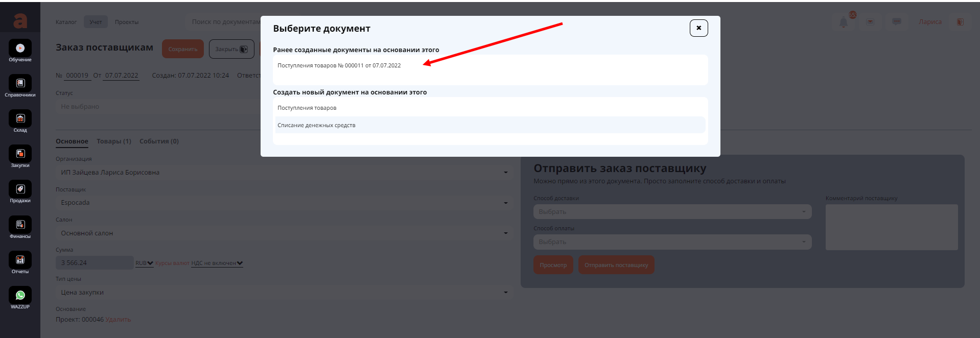Image resolution: width=980 pixels, height=338 pixels.
Task: Open existing Поступления товаров № 000011
Action: coord(339,65)
